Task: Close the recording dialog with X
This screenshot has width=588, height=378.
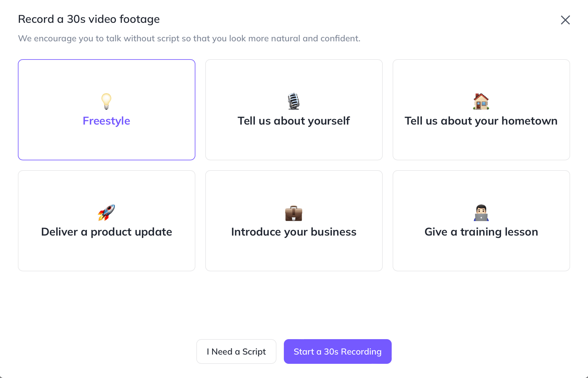Action: pyautogui.click(x=565, y=20)
